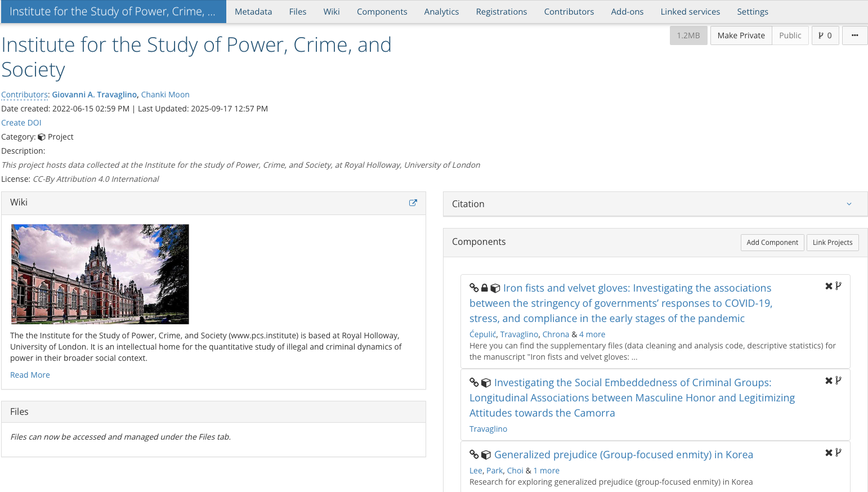Make the project private
868x492 pixels.
741,35
